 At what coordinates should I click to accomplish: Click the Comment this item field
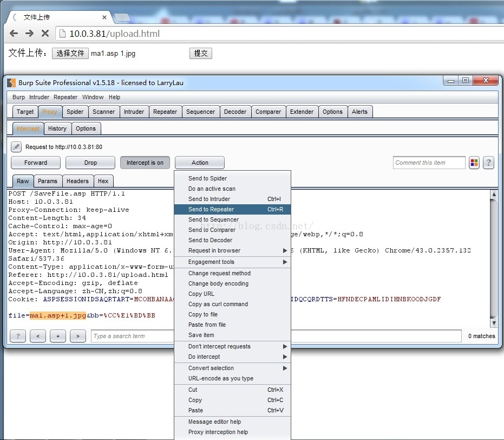pyautogui.click(x=429, y=163)
